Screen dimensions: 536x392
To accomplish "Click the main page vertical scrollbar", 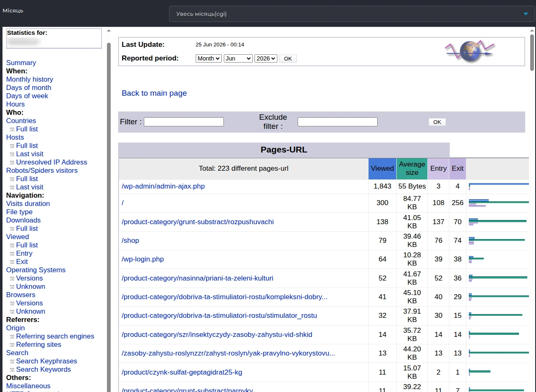I will click(532, 53).
